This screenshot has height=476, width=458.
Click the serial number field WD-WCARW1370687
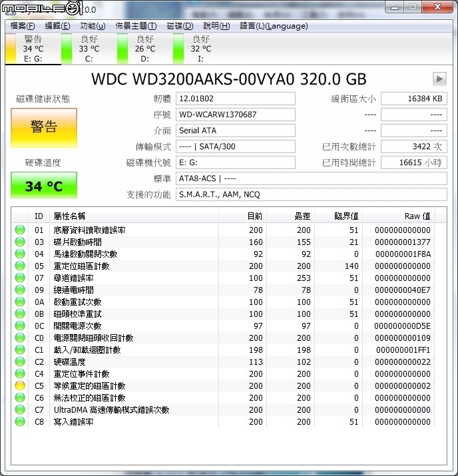click(x=236, y=115)
